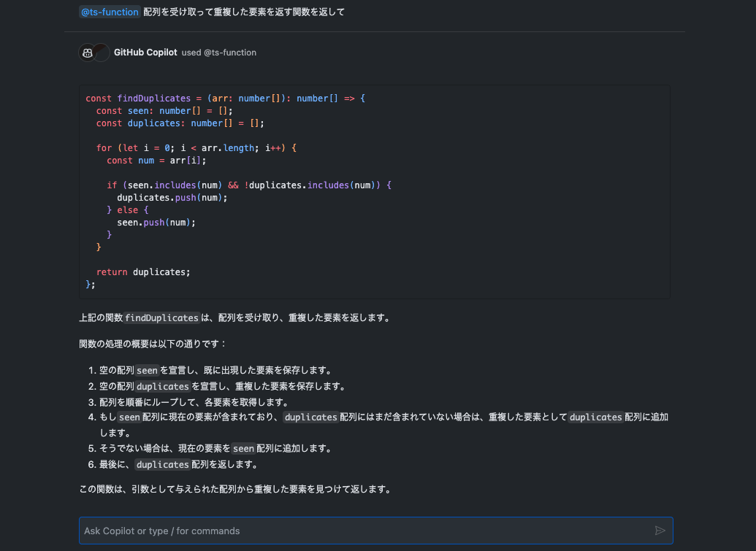Click the dark extension avatar beside Copilot icon

click(102, 53)
